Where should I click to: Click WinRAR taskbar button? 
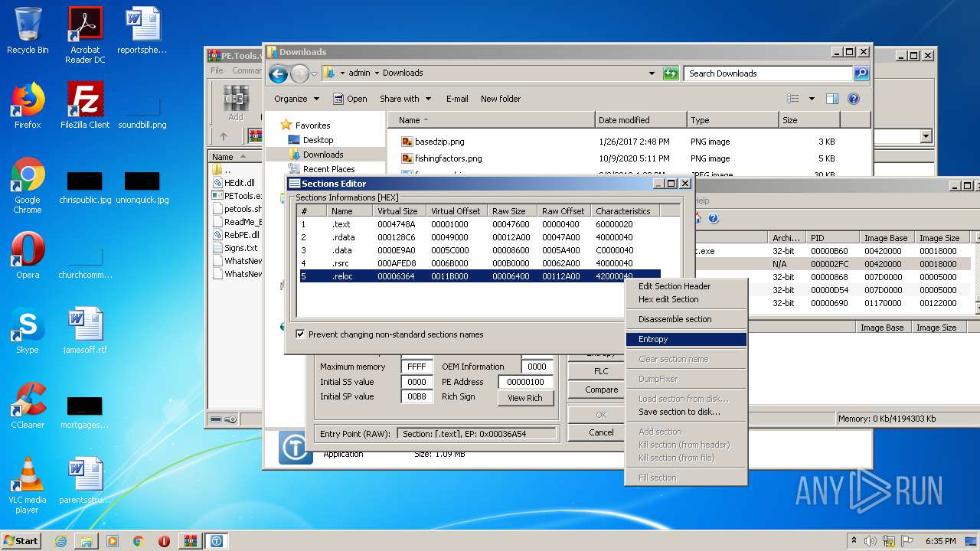coord(190,541)
